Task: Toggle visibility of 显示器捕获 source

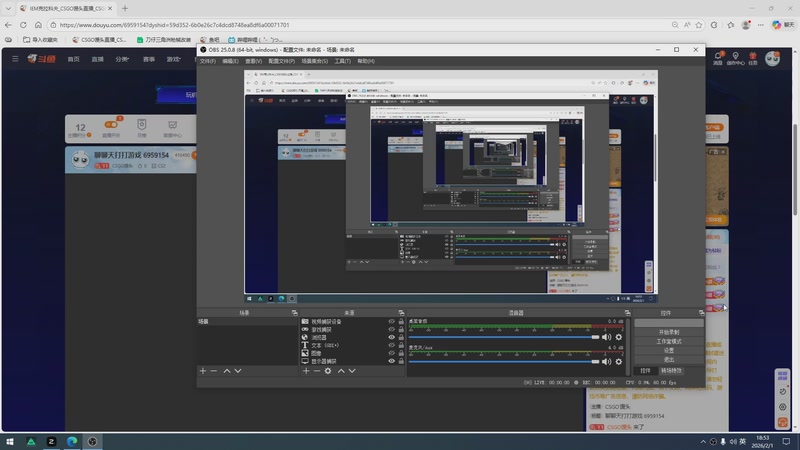Action: 391,361
